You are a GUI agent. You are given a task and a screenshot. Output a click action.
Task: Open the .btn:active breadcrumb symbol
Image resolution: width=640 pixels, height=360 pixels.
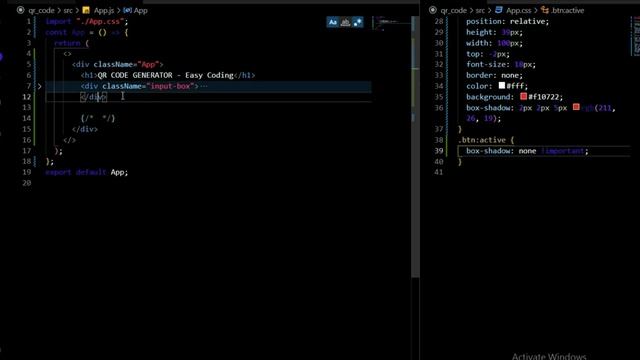[567, 11]
